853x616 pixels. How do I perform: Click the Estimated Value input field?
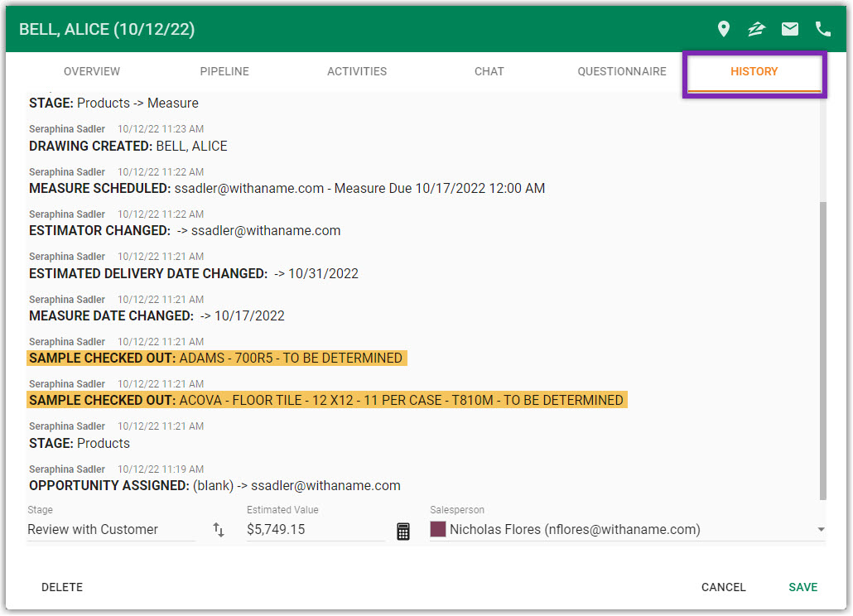coord(315,530)
